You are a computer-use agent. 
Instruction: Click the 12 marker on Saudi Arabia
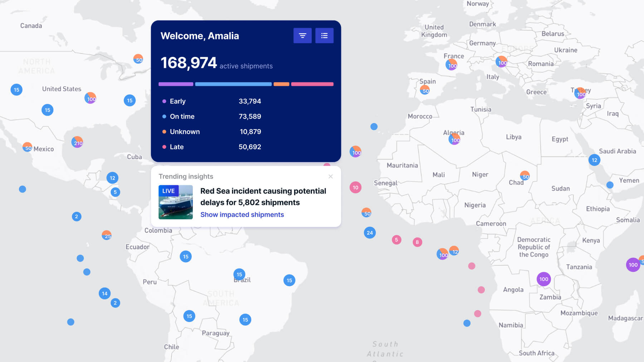pyautogui.click(x=594, y=160)
